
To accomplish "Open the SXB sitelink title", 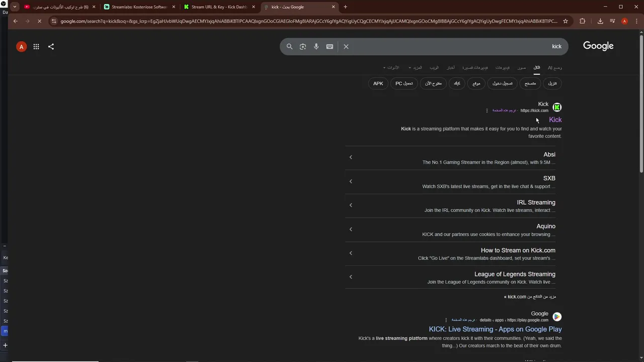I will (549, 178).
